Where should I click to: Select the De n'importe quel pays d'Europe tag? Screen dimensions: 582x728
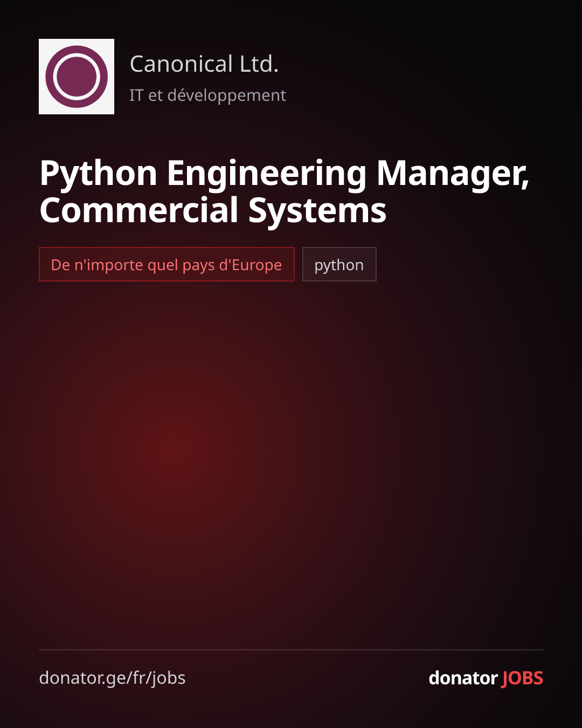pyautogui.click(x=167, y=264)
